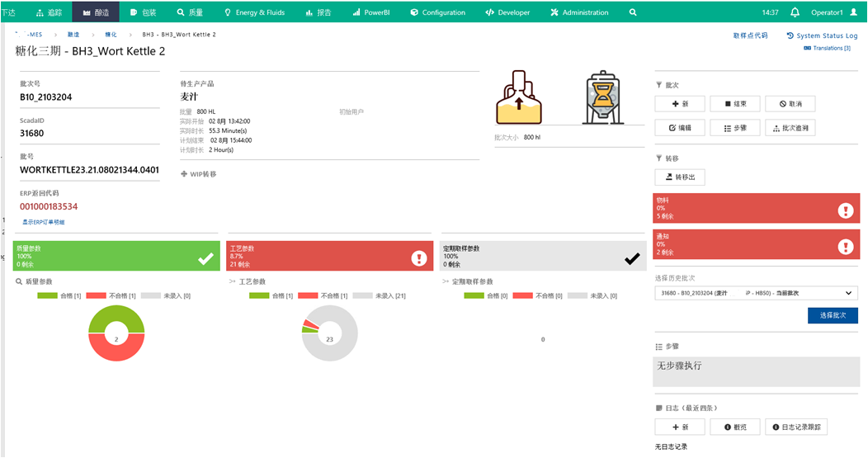
Task: Click the checkmark on green 质量参数 tile
Action: point(205,258)
